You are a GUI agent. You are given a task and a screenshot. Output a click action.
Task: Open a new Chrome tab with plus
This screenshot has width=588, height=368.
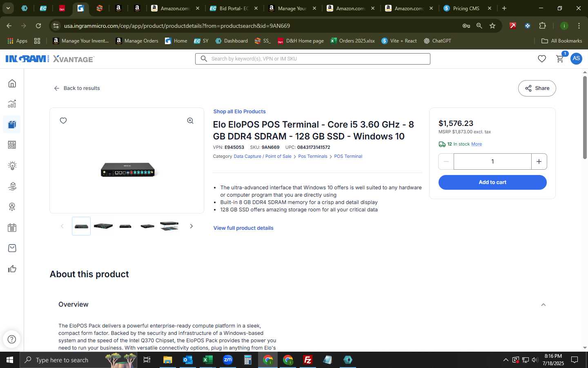504,8
